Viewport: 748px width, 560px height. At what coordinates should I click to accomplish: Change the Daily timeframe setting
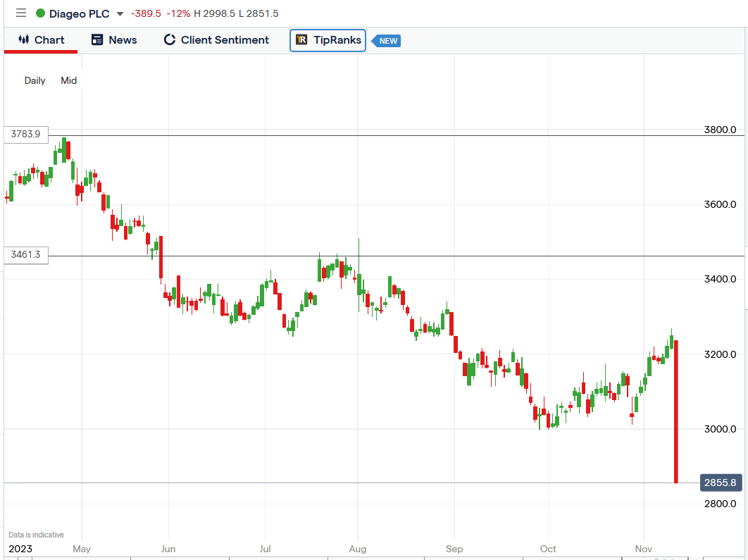tap(35, 80)
